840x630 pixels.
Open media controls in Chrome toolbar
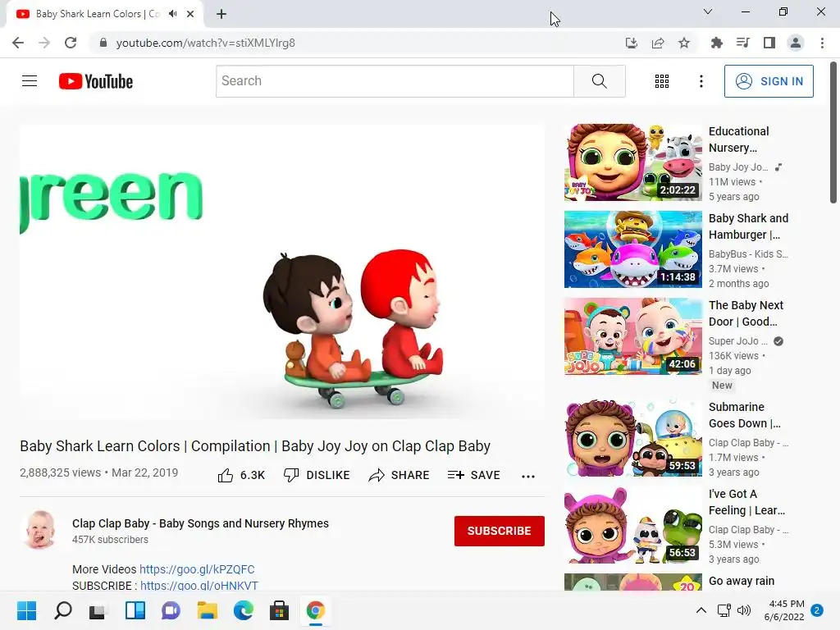click(743, 43)
